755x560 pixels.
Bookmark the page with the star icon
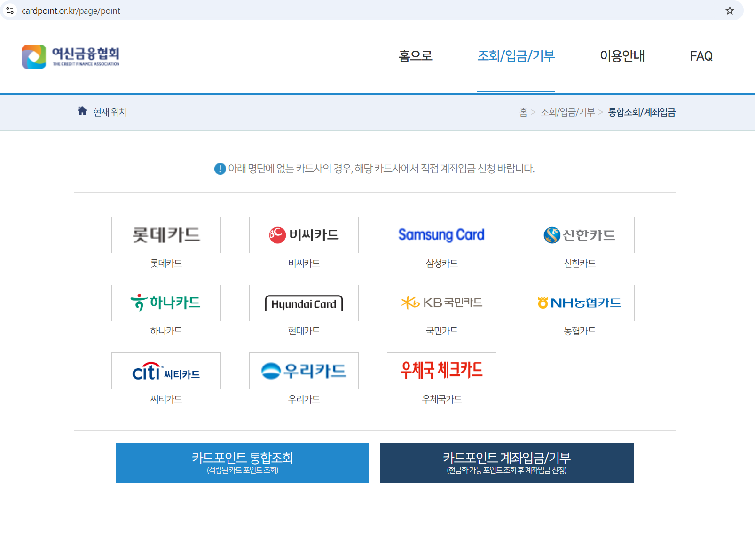(x=730, y=10)
